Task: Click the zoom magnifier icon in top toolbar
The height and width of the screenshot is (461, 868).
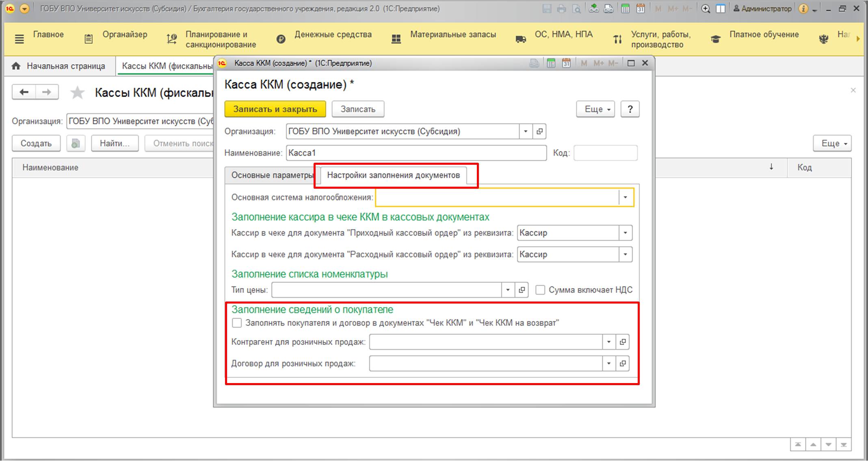Action: [706, 9]
